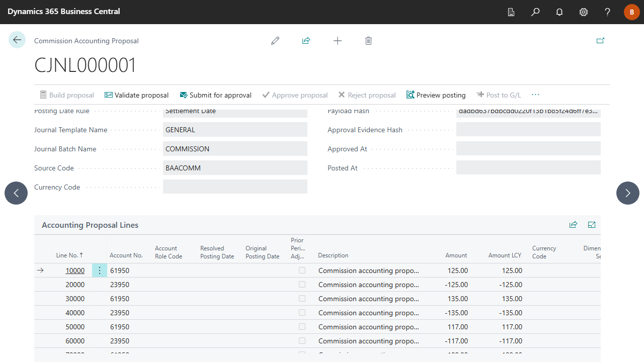The height and width of the screenshot is (362, 644).
Task: Toggle Prior Period Adj. checkbox for line 20000
Action: point(302,285)
